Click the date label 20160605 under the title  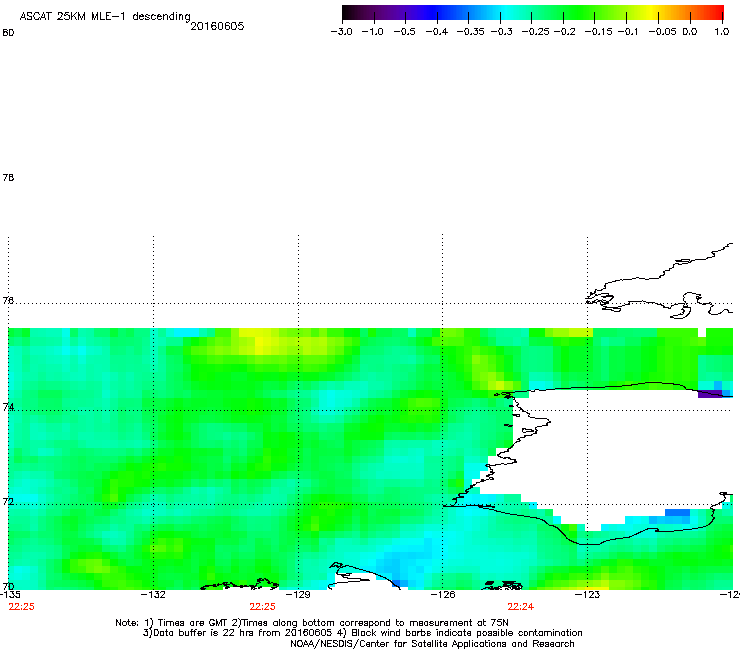pyautogui.click(x=217, y=26)
